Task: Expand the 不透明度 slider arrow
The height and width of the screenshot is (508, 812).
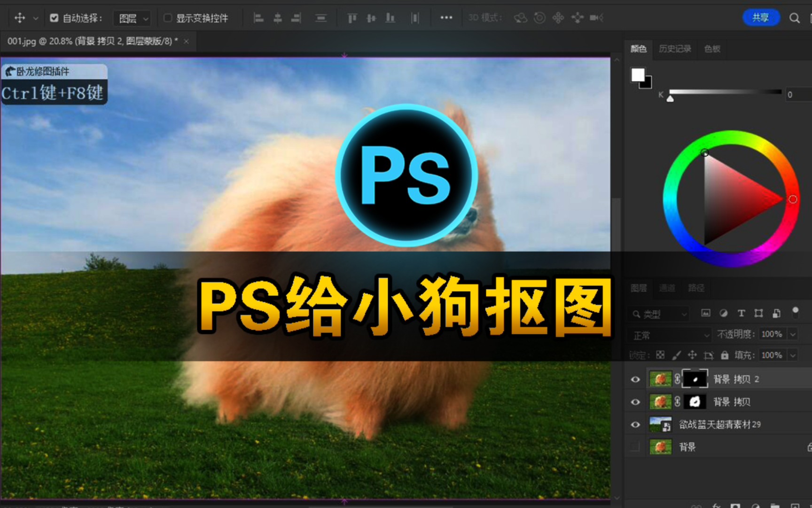Action: point(793,334)
